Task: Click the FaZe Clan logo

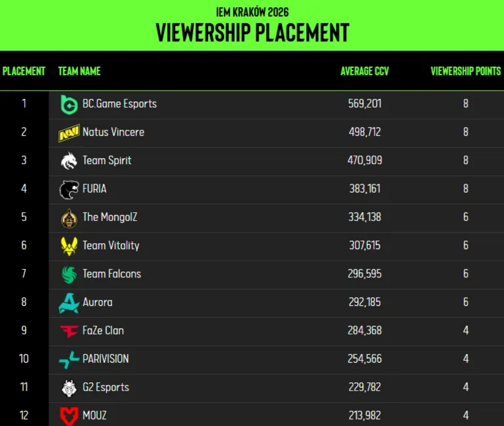Action: [69, 331]
